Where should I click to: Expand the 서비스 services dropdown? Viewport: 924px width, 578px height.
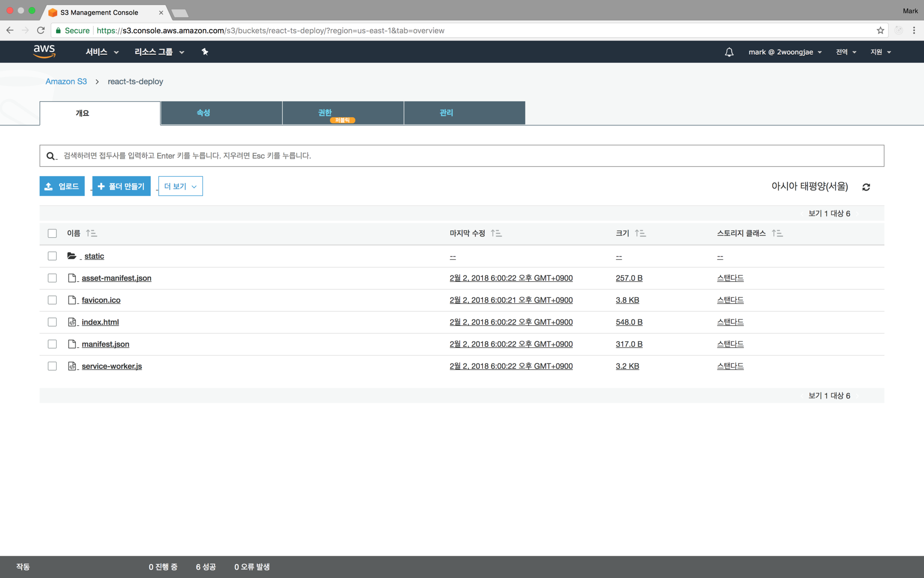pyautogui.click(x=102, y=52)
